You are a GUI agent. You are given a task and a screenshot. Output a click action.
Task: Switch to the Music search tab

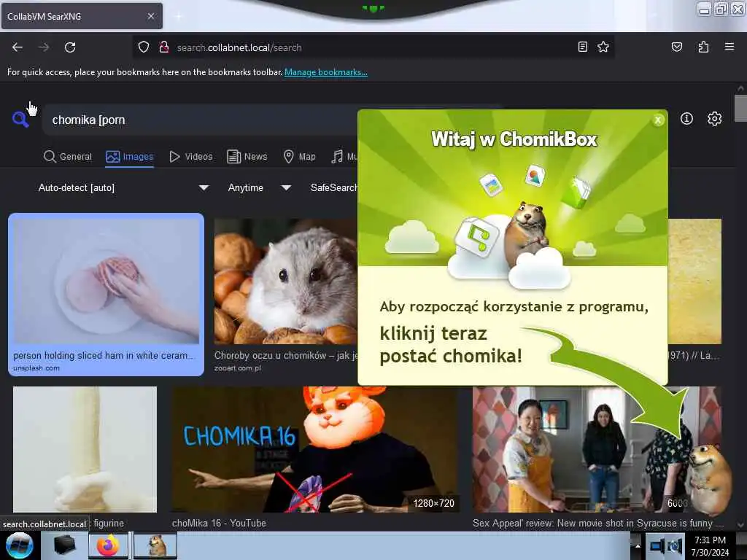click(x=344, y=157)
